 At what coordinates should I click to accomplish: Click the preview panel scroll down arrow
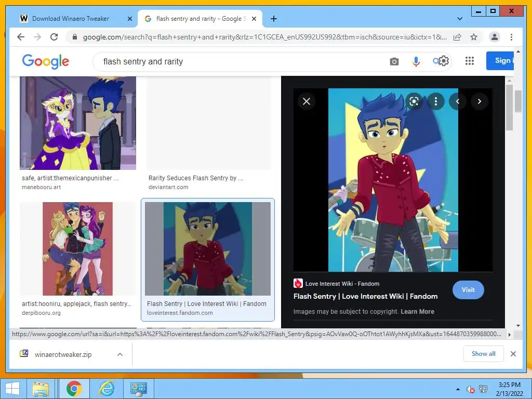(x=518, y=325)
